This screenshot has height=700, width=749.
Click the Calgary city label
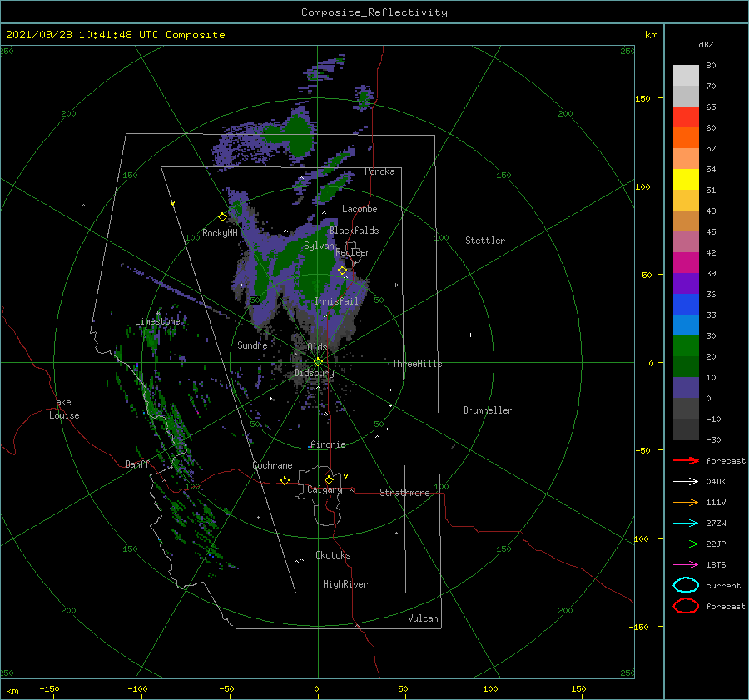(325, 489)
